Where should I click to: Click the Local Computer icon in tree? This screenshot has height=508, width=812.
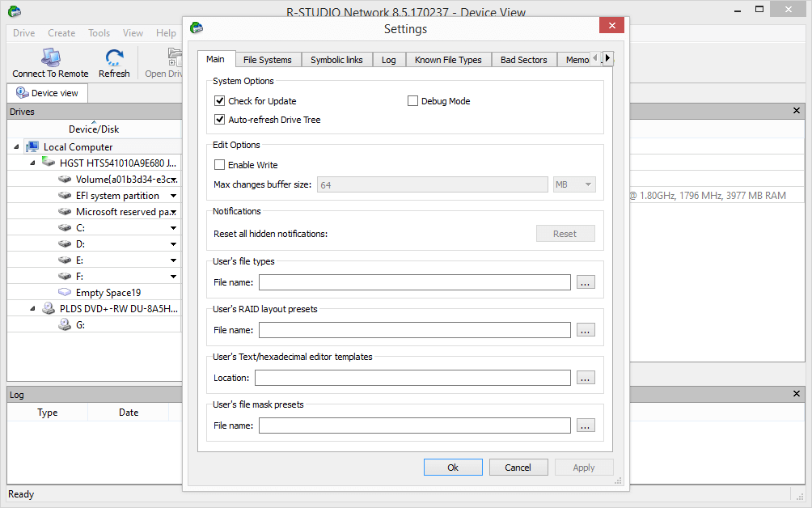[32, 146]
